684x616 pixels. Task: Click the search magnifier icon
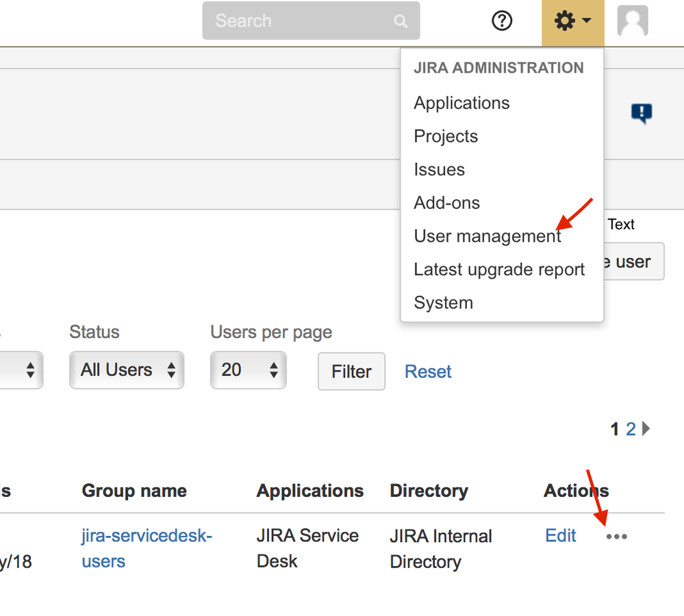pos(401,21)
